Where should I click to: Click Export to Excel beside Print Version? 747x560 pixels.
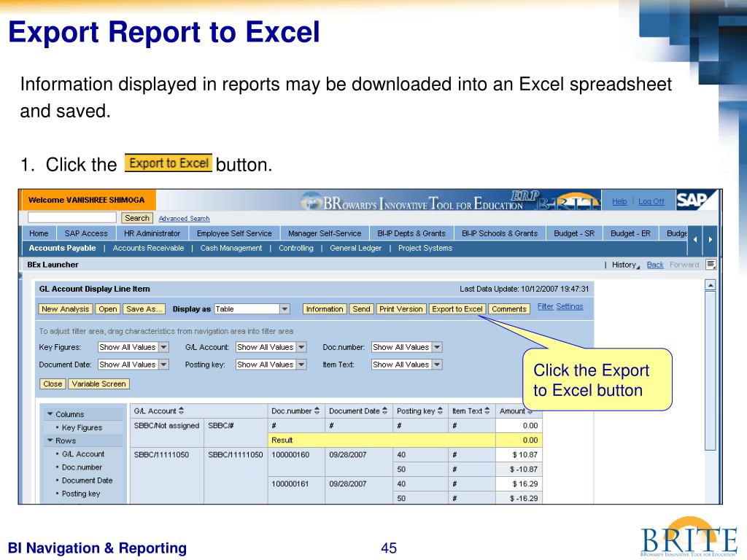tap(457, 309)
